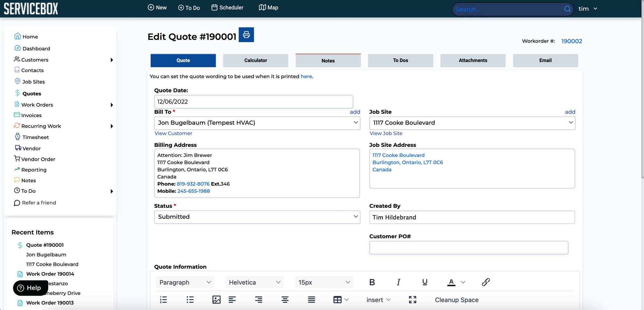
Task: Open the Attachments tab
Action: tap(473, 60)
